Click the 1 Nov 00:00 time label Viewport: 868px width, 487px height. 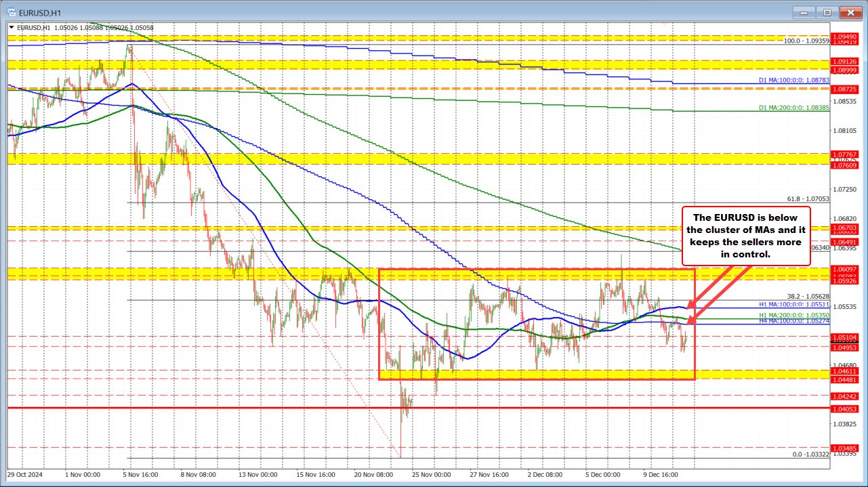point(83,475)
